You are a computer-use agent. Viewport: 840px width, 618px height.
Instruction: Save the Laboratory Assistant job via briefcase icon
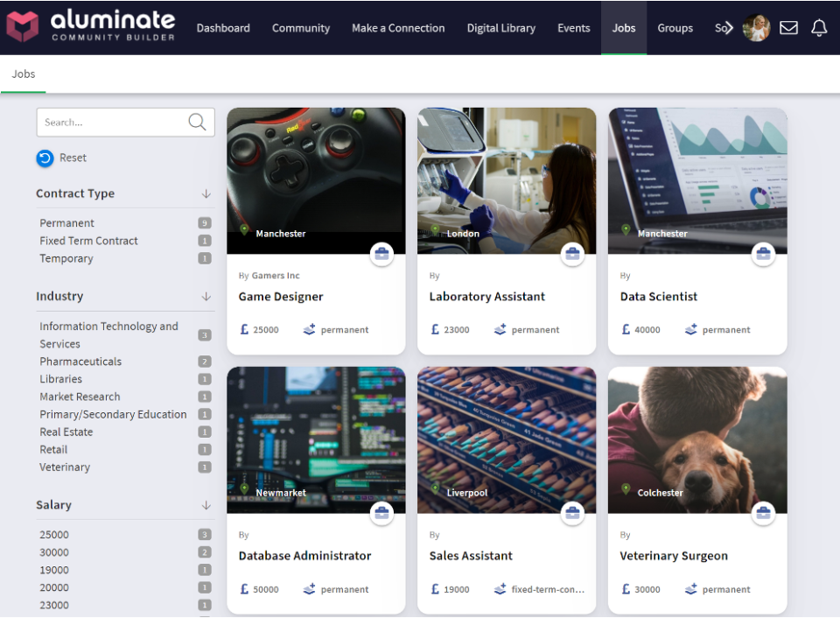coord(572,254)
